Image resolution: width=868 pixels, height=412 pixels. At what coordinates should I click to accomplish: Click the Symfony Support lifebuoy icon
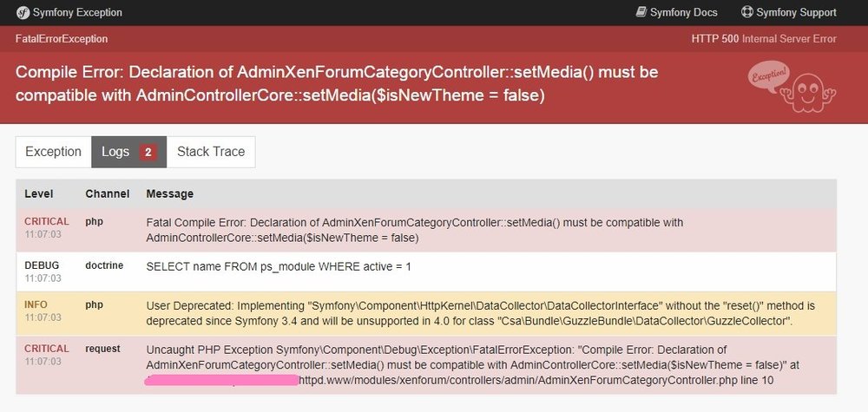[x=746, y=12]
